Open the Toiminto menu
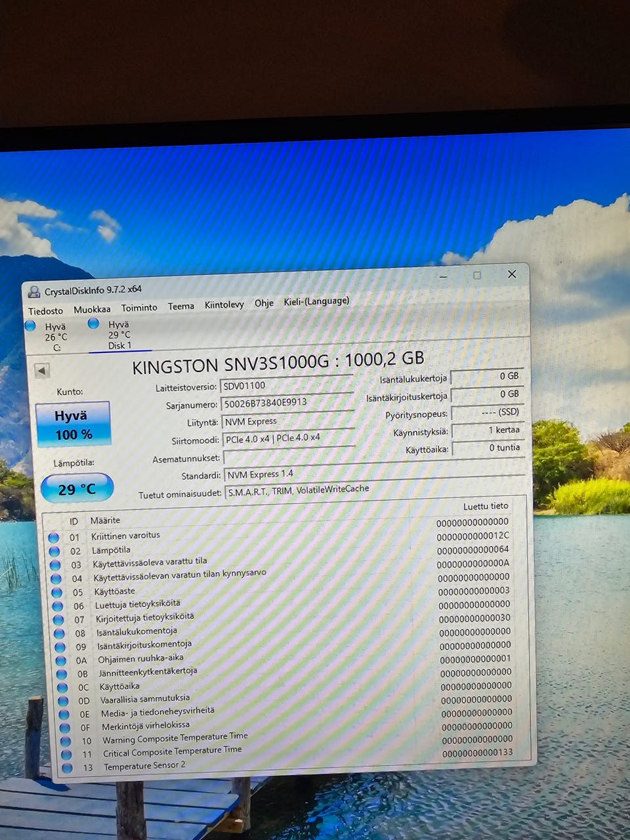The image size is (630, 840). [x=139, y=307]
